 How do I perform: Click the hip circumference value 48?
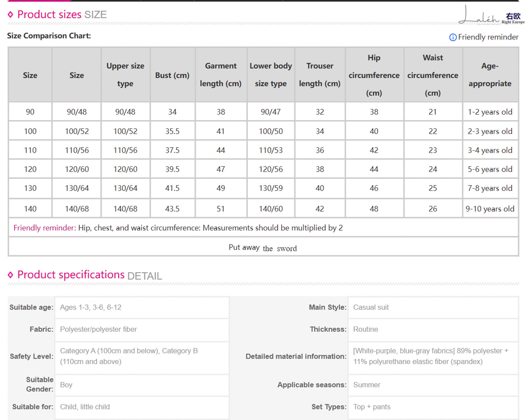click(x=374, y=209)
